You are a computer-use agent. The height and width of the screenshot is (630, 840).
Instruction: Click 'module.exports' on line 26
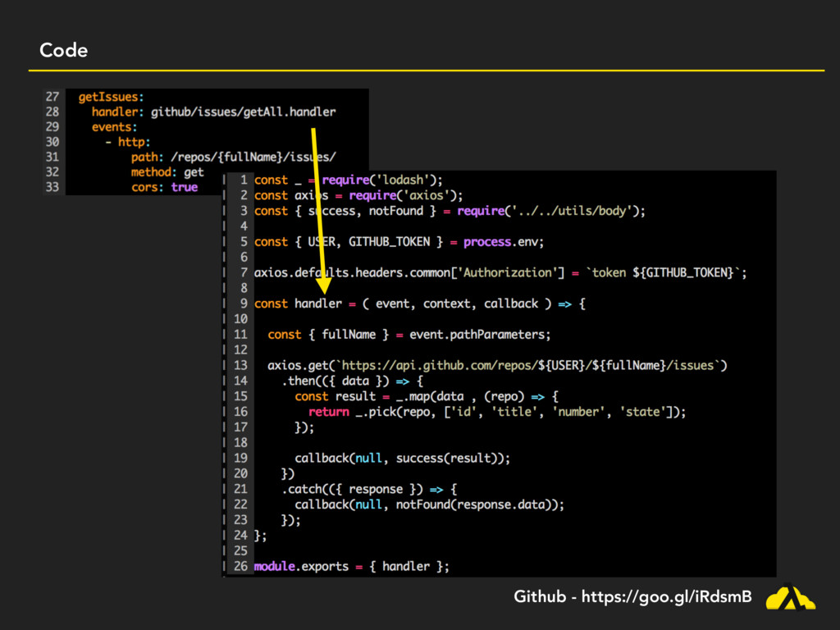click(301, 566)
